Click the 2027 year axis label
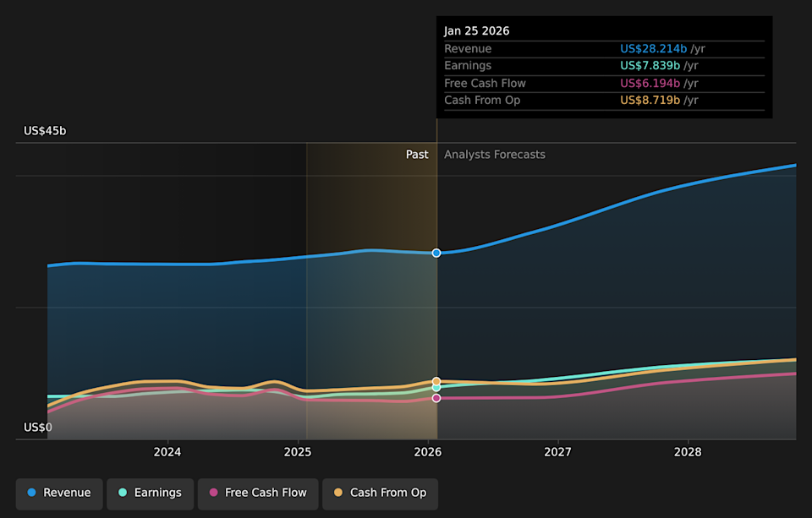812x518 pixels. tap(558, 452)
